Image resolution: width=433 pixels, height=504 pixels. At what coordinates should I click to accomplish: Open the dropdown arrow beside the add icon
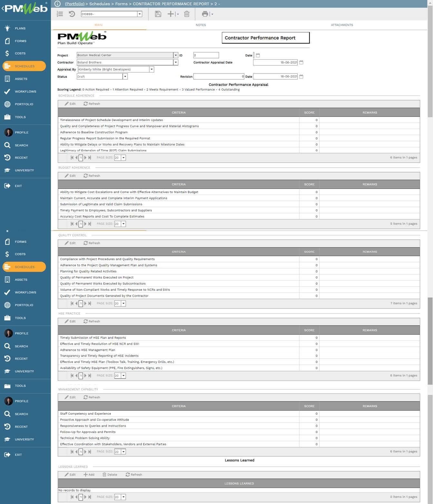point(178,14)
